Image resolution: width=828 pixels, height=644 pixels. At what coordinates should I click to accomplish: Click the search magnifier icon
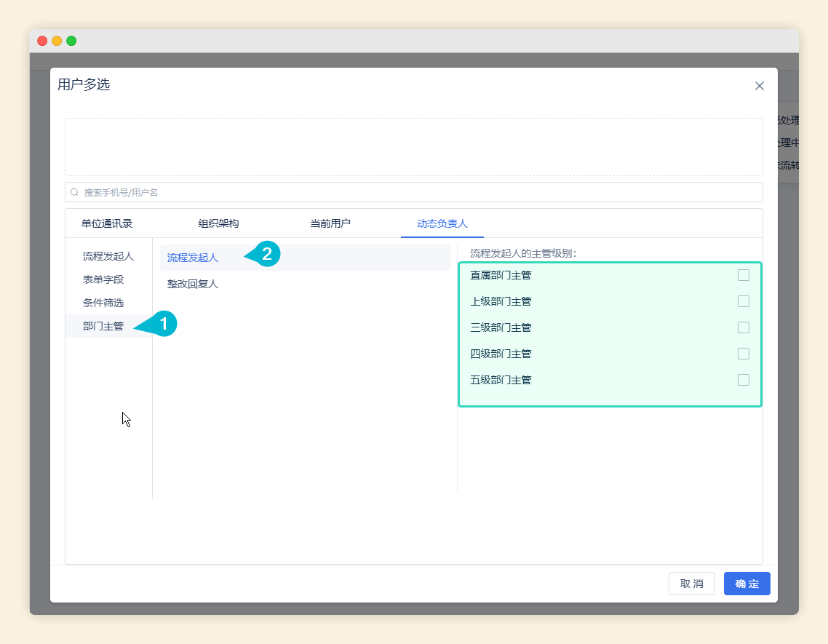(x=74, y=193)
